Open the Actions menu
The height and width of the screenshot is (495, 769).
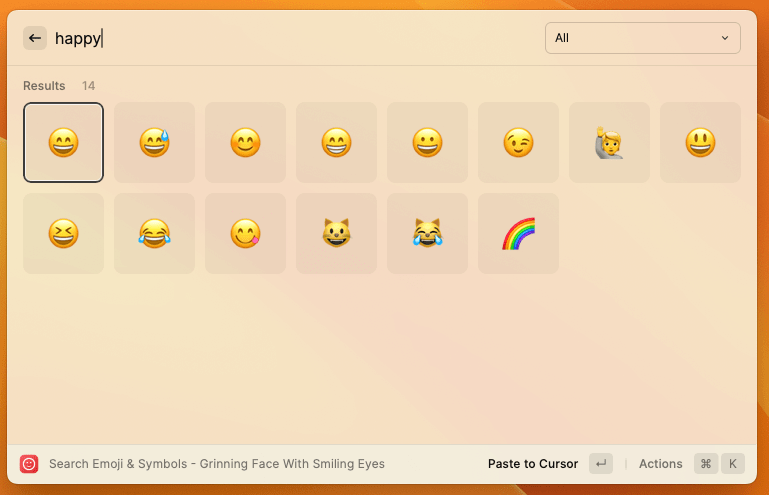(660, 464)
